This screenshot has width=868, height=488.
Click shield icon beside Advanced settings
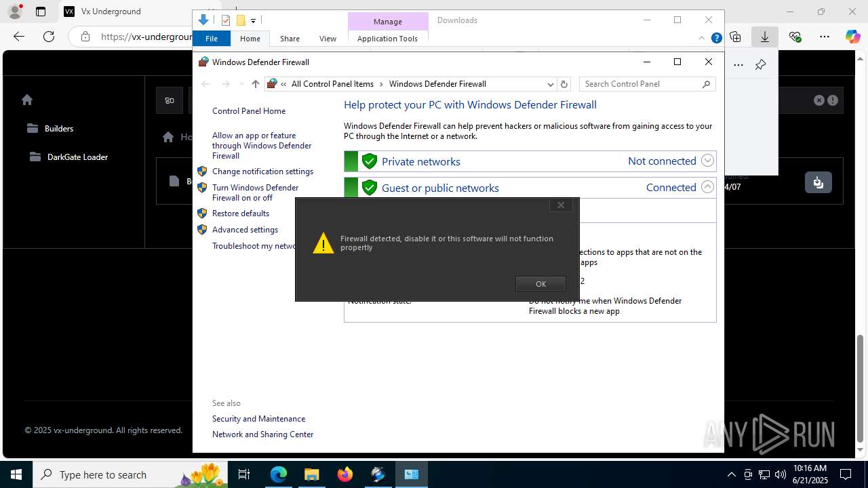pos(202,230)
